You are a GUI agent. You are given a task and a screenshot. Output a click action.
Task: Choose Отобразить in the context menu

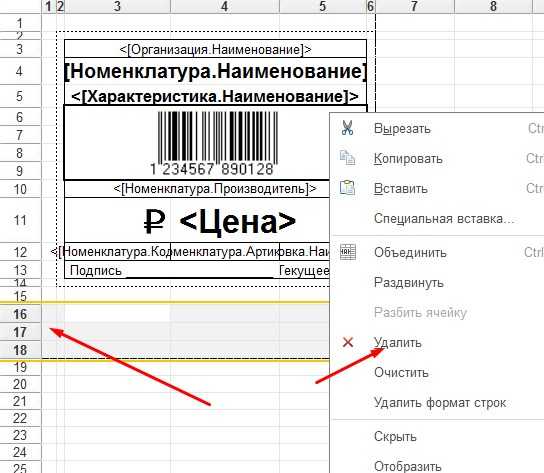[x=408, y=466]
